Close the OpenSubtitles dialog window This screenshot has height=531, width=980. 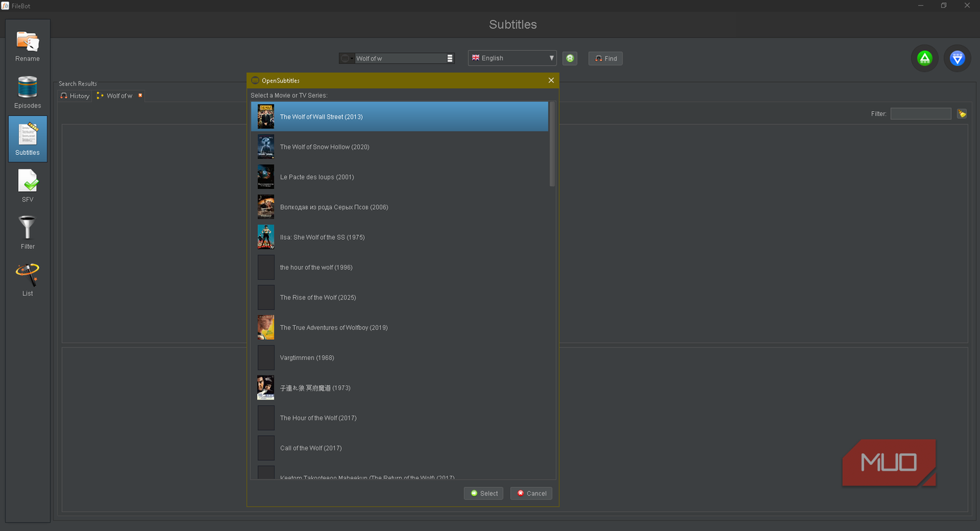pyautogui.click(x=551, y=81)
